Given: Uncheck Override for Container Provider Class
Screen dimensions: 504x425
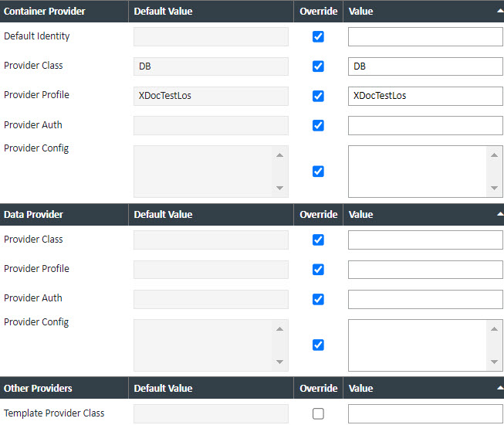Looking at the screenshot, I should point(318,66).
